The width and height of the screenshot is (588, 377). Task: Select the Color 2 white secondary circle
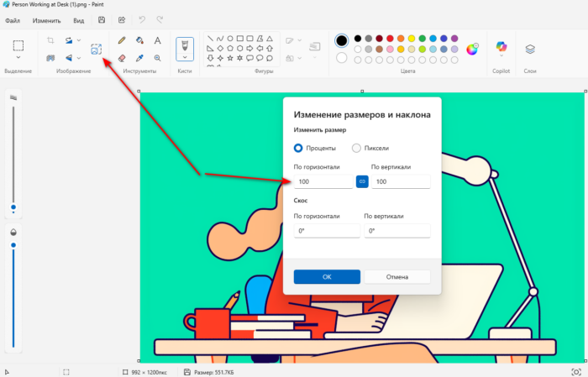342,58
